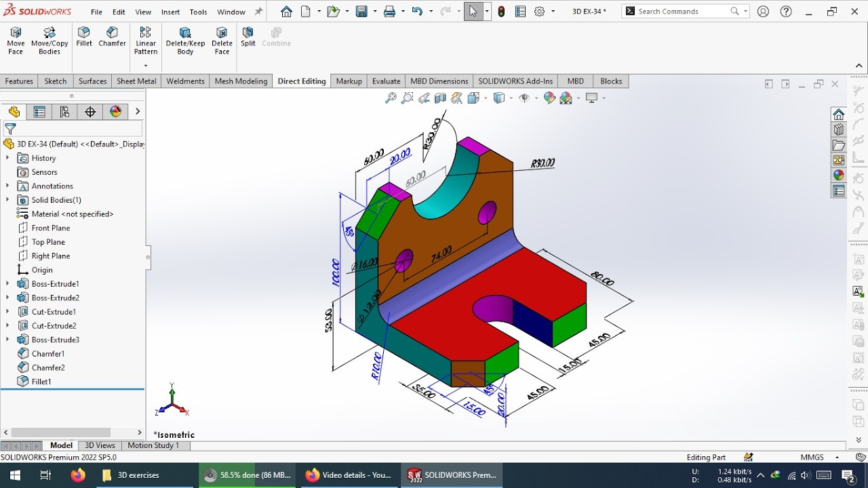Open the ConfigurationManager tab
Viewport: 868px width, 488px height.
point(64,112)
